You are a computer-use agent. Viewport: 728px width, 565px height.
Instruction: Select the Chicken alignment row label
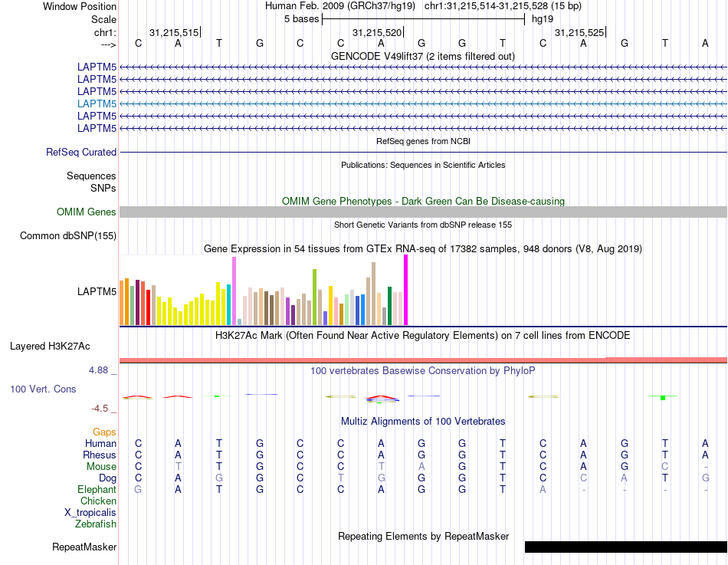(x=98, y=501)
